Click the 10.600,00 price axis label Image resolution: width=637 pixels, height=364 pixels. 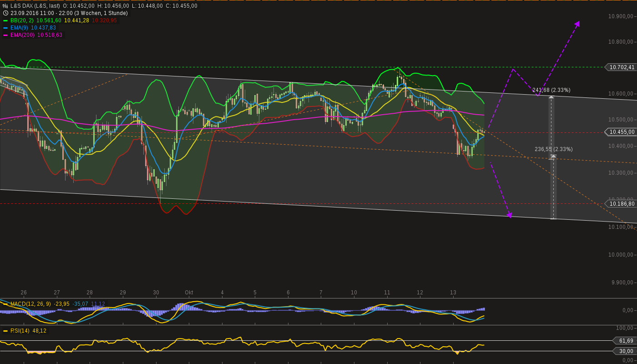[x=621, y=94]
